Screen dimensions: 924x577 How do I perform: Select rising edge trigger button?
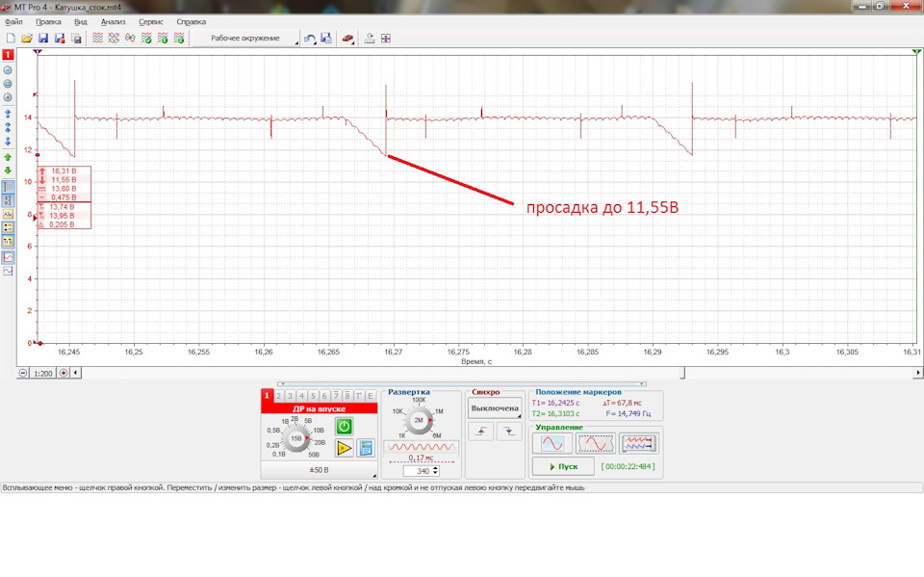(481, 432)
